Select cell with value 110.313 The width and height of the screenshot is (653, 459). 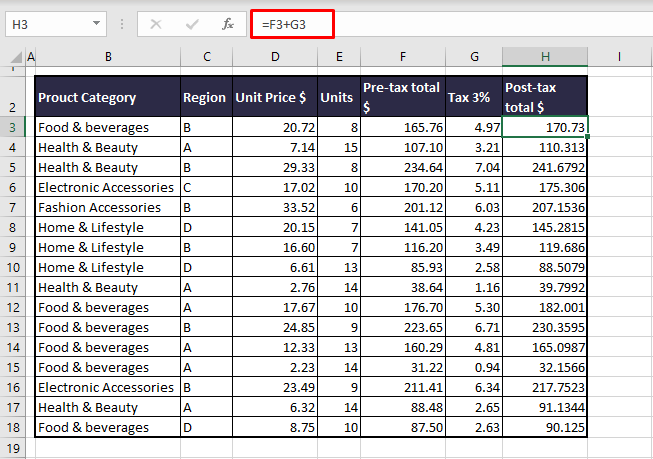pyautogui.click(x=545, y=147)
